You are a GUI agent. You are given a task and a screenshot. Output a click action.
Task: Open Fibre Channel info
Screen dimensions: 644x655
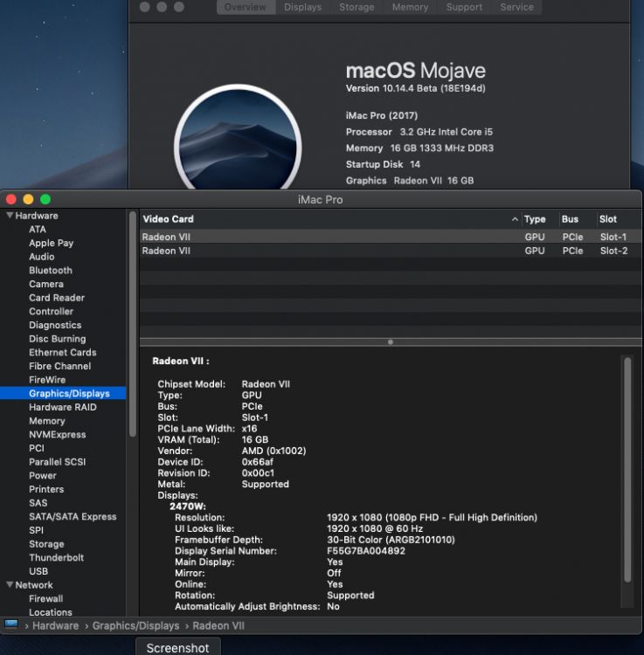(x=59, y=366)
